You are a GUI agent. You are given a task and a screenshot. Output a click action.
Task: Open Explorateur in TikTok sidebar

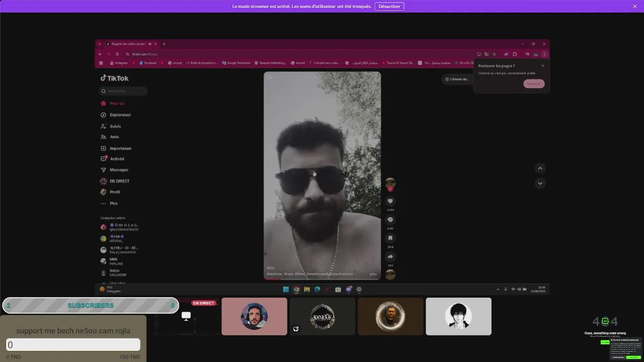116,115
